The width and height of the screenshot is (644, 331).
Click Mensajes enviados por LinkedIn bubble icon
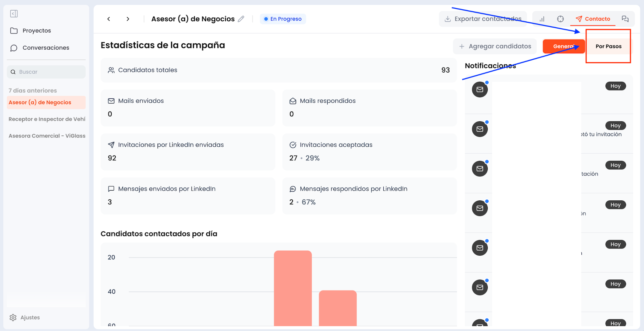pos(111,189)
